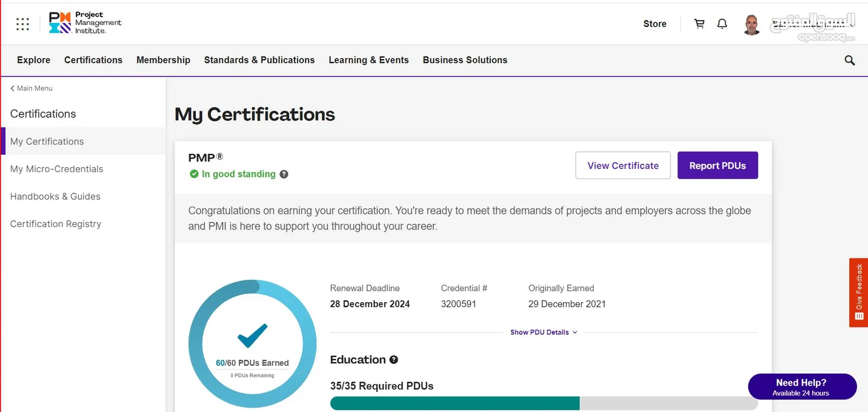
Task: Open the notifications bell icon
Action: 723,23
